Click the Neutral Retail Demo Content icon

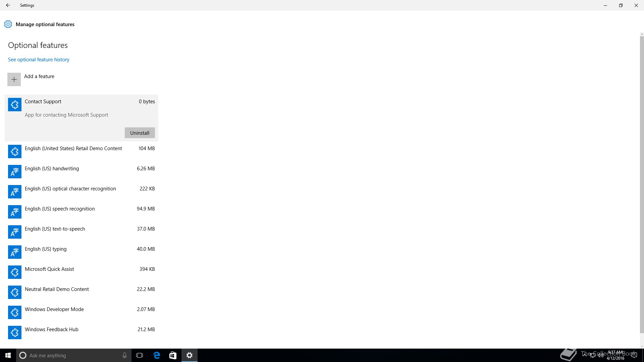click(x=14, y=292)
